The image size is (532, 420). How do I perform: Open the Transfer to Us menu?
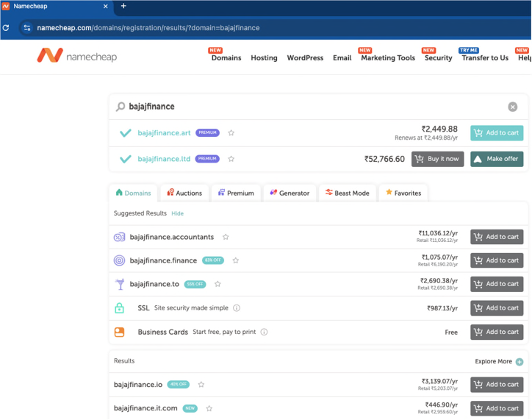pos(485,57)
